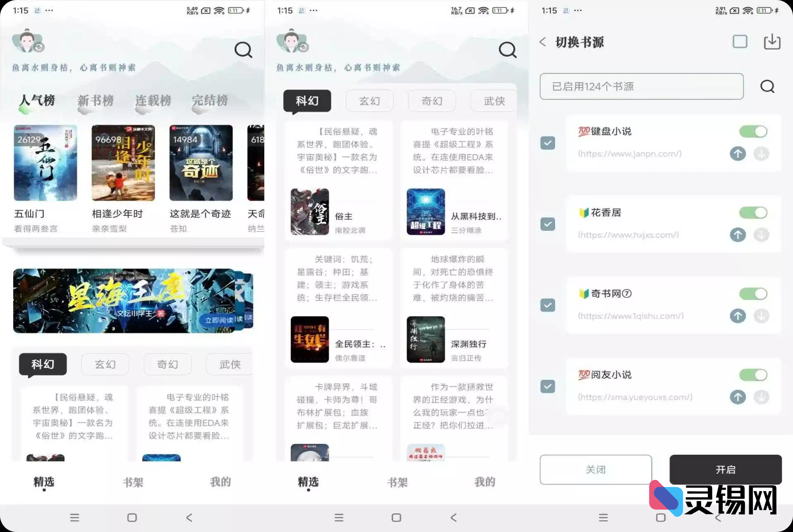Disable the 键盘小说 source switch
The width and height of the screenshot is (793, 532).
753,131
